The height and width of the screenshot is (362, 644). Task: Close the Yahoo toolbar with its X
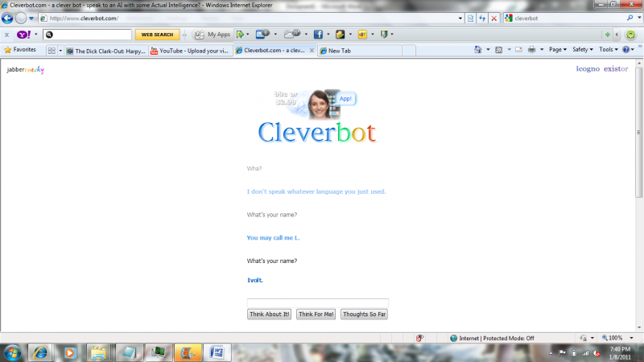[x=6, y=35]
